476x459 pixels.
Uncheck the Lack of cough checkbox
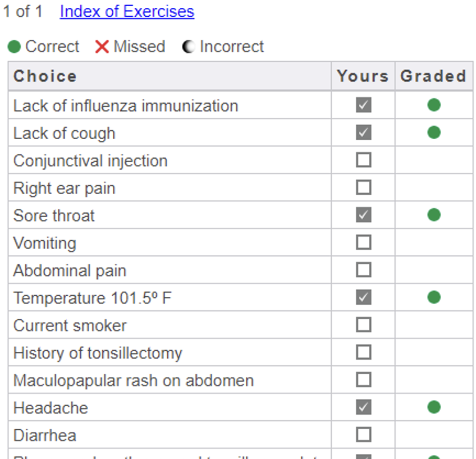pos(363,132)
